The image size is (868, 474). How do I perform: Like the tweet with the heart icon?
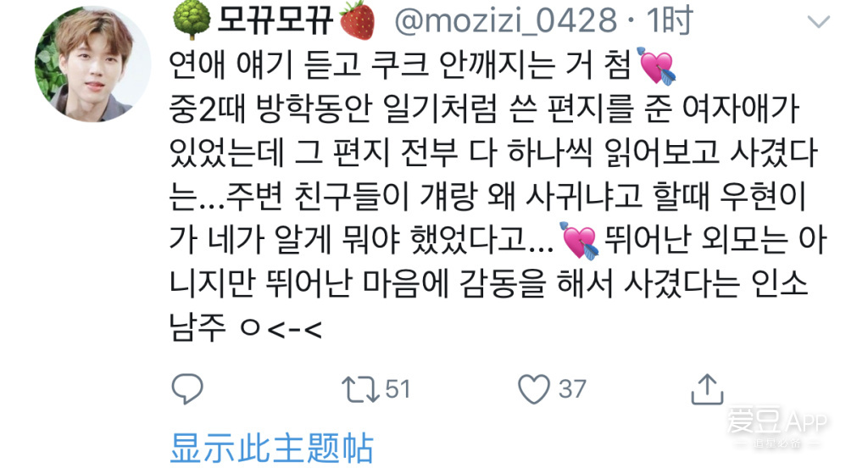coord(534,388)
